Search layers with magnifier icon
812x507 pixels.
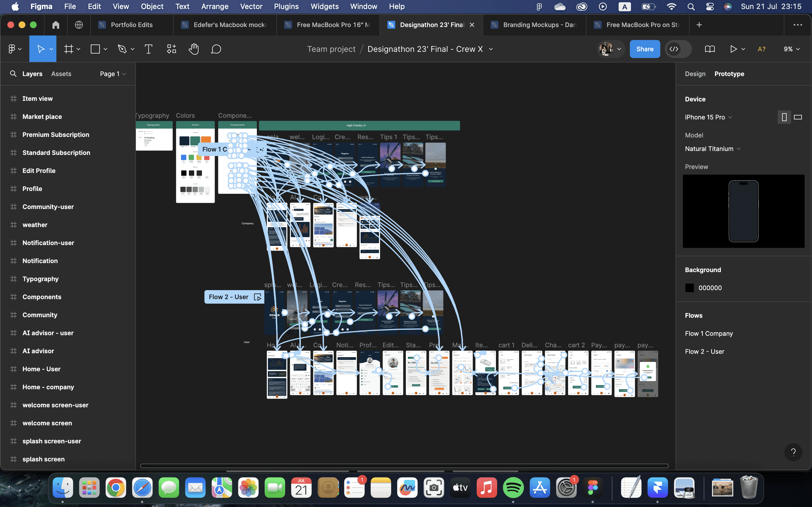13,74
